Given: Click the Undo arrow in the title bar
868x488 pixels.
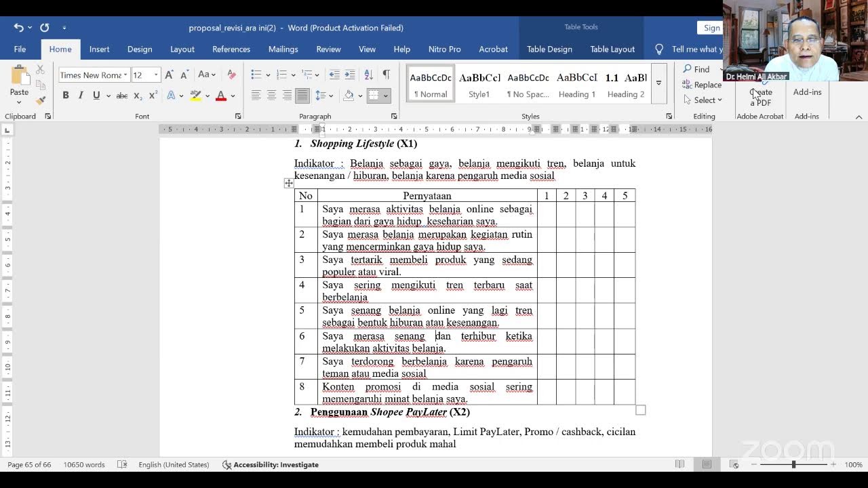Looking at the screenshot, I should tap(18, 28).
